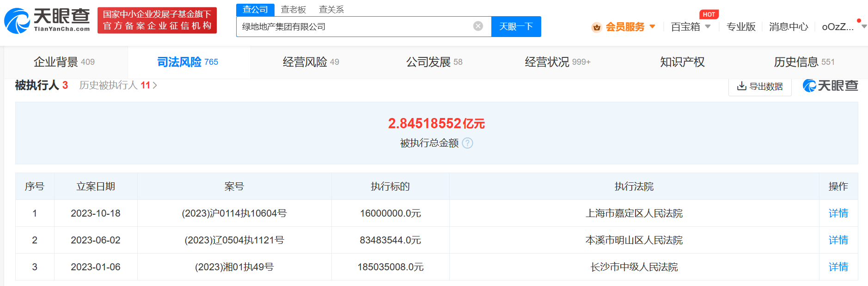Open 详情 for case 辽0504执1121号
This screenshot has width=868, height=286.
pyautogui.click(x=838, y=240)
